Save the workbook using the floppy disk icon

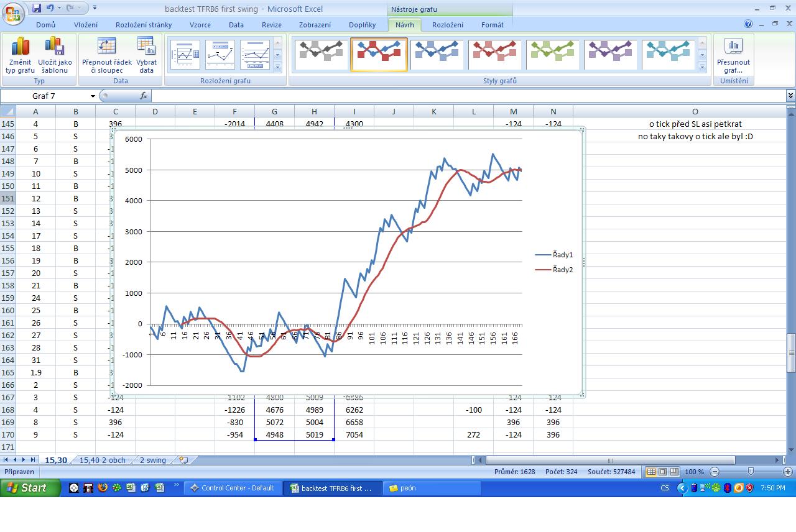(37, 8)
